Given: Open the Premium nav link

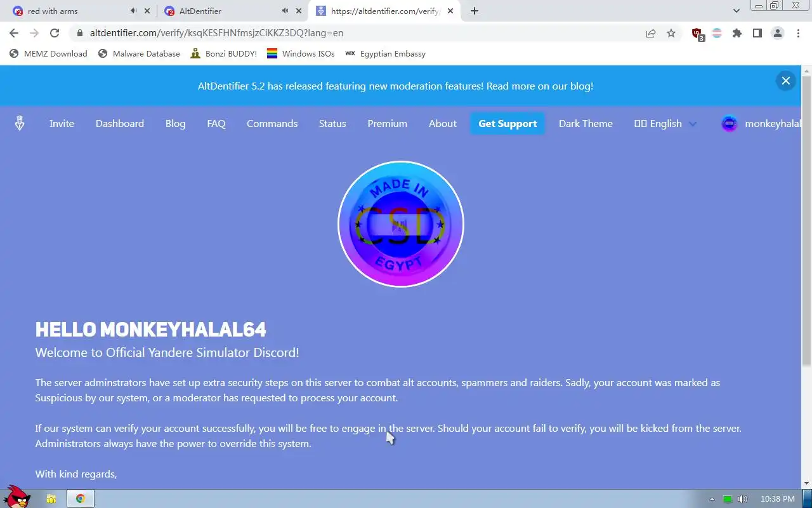Looking at the screenshot, I should click(387, 124).
